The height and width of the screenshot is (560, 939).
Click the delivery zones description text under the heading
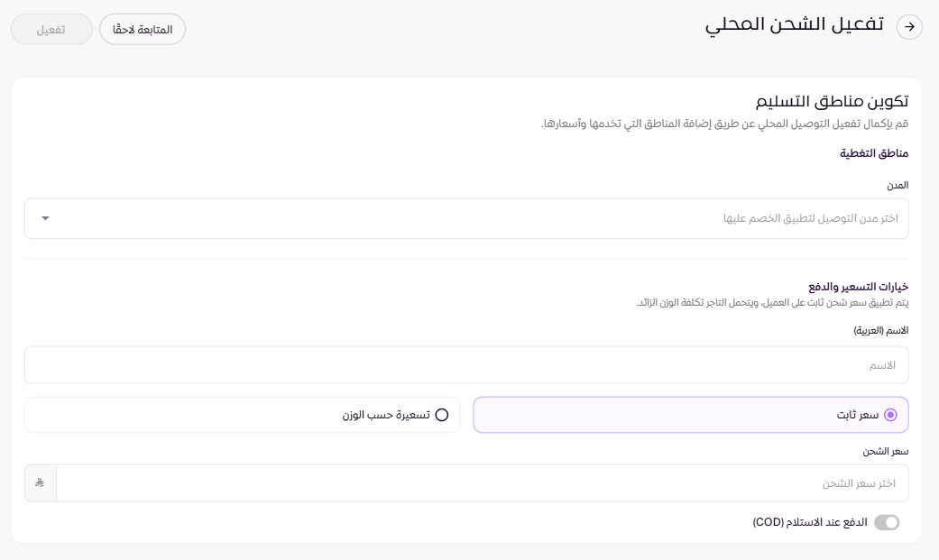pos(724,124)
